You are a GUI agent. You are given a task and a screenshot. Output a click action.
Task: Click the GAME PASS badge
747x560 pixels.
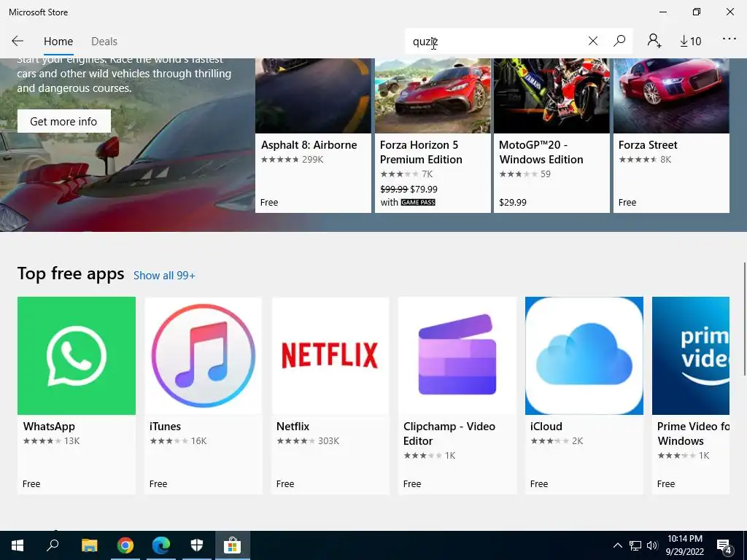(x=418, y=203)
